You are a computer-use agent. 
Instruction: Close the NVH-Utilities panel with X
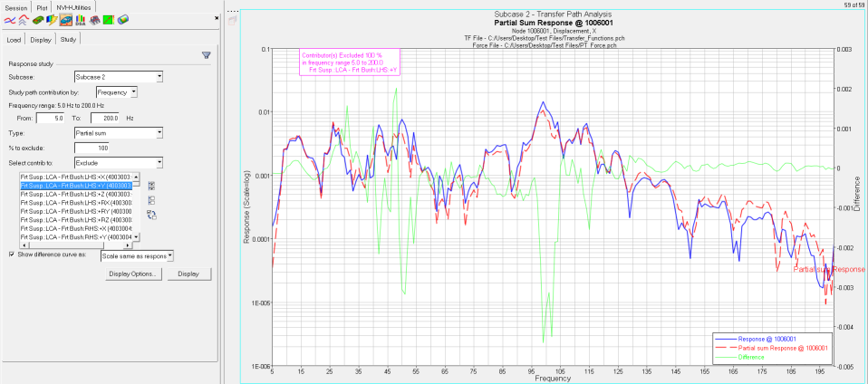point(217,18)
